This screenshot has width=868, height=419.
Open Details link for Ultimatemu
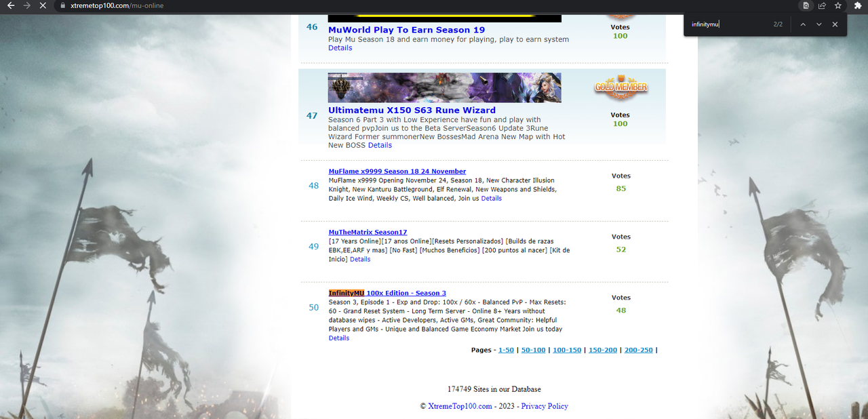[380, 145]
